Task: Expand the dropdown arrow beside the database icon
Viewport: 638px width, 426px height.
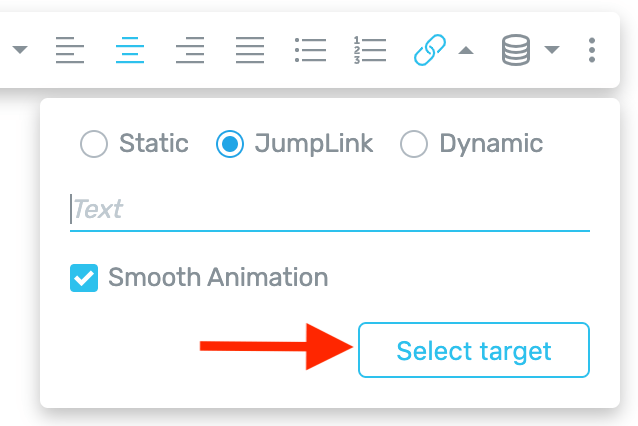Action: [552, 50]
